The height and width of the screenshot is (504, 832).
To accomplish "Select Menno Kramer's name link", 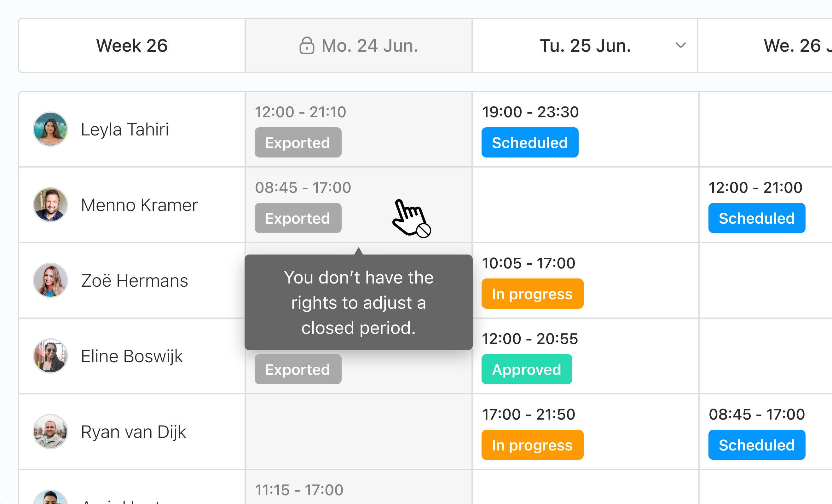I will tap(139, 204).
